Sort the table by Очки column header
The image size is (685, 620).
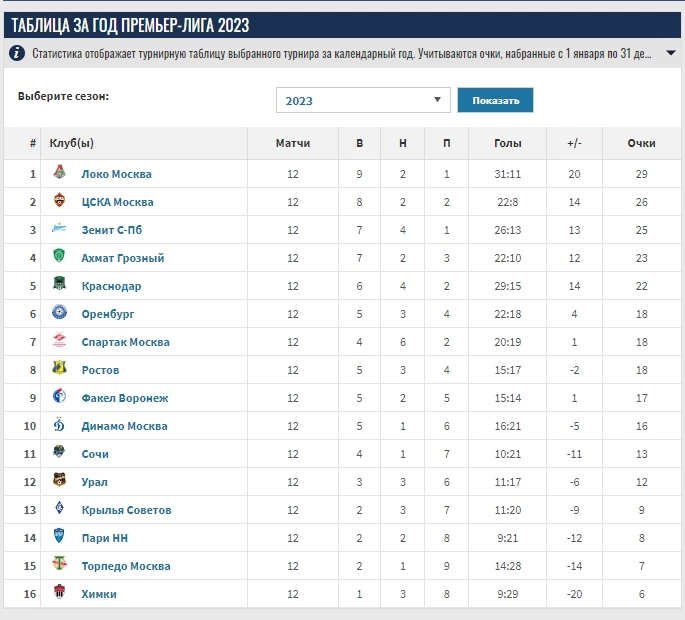pos(641,143)
